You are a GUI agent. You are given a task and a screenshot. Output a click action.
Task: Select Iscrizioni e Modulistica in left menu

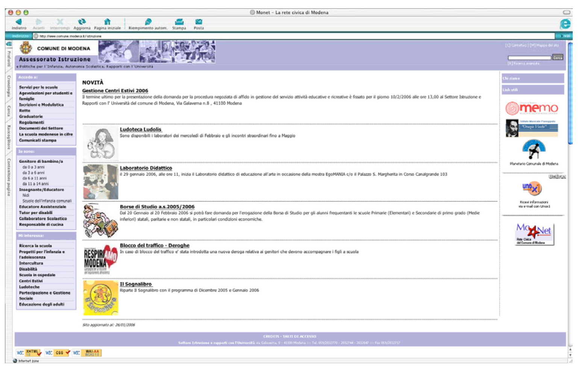click(41, 105)
